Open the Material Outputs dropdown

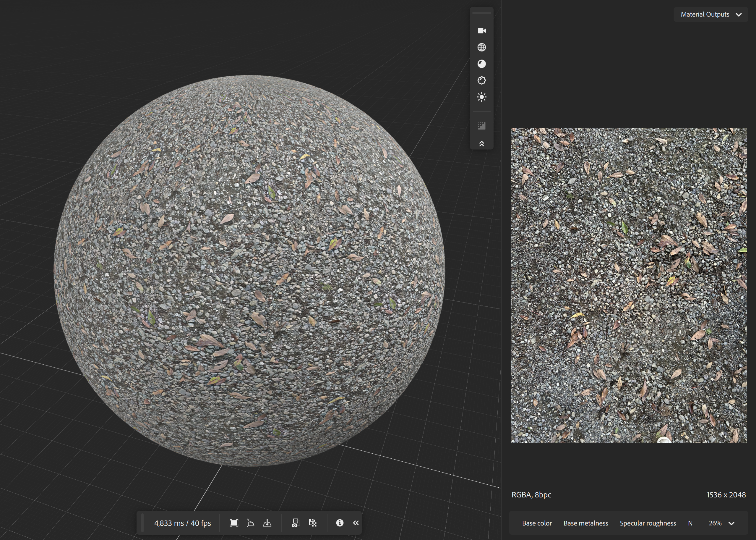point(711,14)
